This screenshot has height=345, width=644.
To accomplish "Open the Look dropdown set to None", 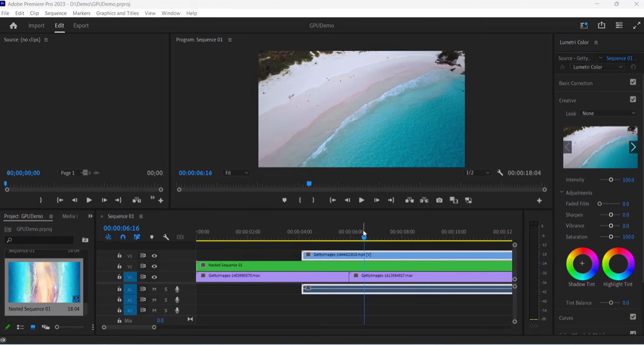I will click(608, 113).
